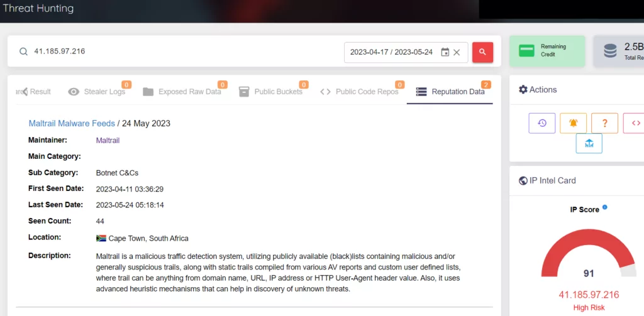Click the list icon on Reputation Data
This screenshot has width=644, height=316.
[x=421, y=92]
